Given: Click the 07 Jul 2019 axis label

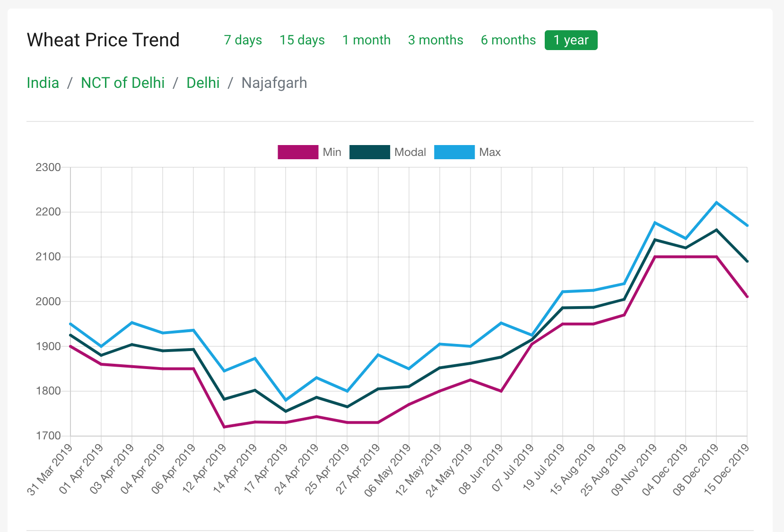Looking at the screenshot, I should (x=513, y=468).
